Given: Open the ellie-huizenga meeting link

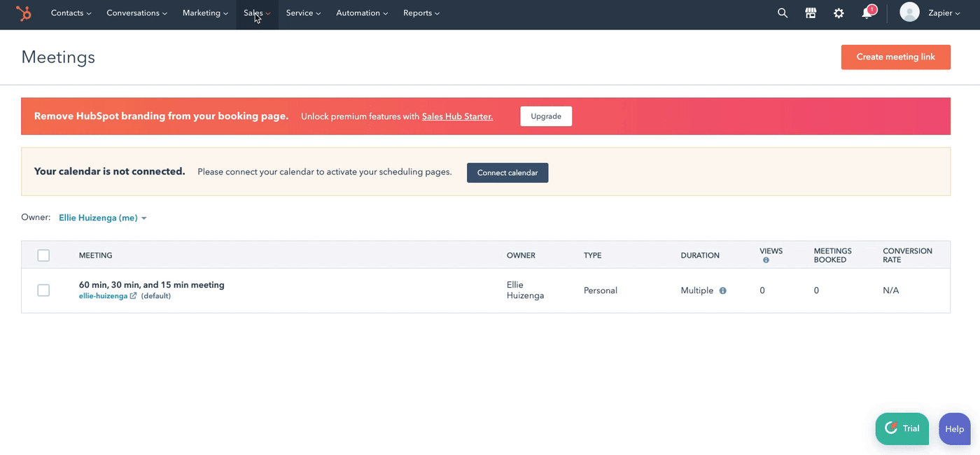Looking at the screenshot, I should (103, 296).
